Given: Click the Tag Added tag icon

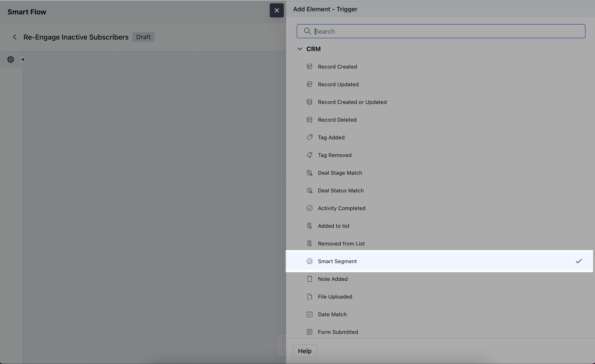Looking at the screenshot, I should pos(309,138).
